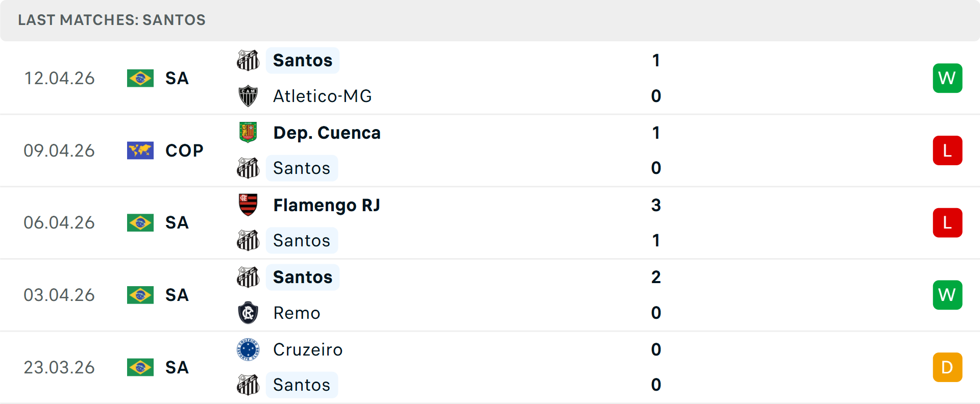980x404 pixels.
Task: Click the Last Matches: Santos header
Action: click(112, 20)
